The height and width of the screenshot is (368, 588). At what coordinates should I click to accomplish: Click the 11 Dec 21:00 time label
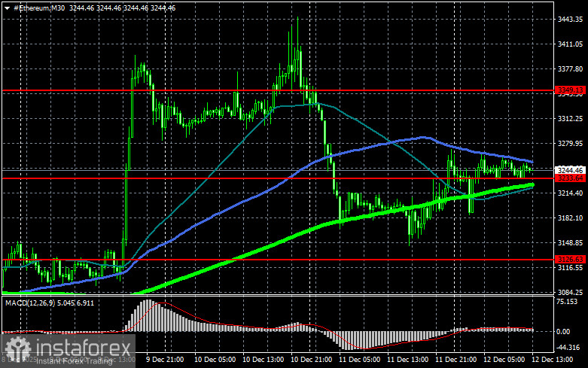click(x=455, y=360)
